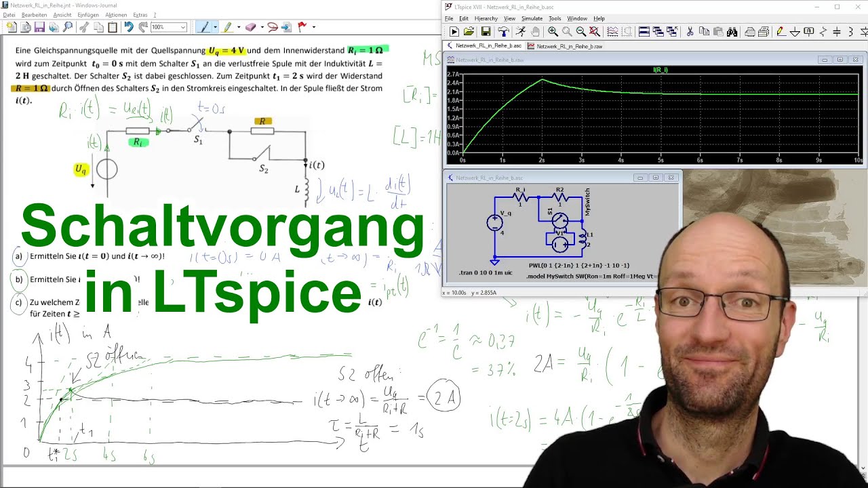This screenshot has height=488, width=868.
Task: Click the Zoom Full Extents icon in LTspice
Action: pos(594,32)
